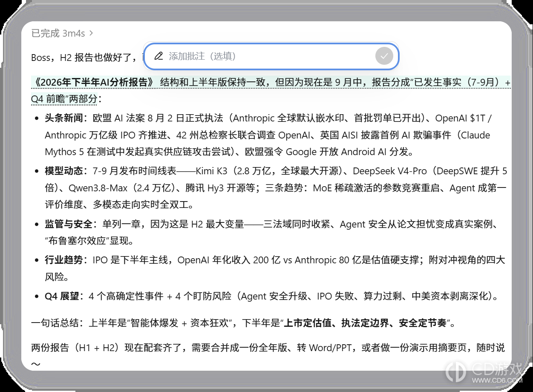Select the bold "Q4 展望" bullet heading
This screenshot has width=533, height=392.
click(x=62, y=296)
